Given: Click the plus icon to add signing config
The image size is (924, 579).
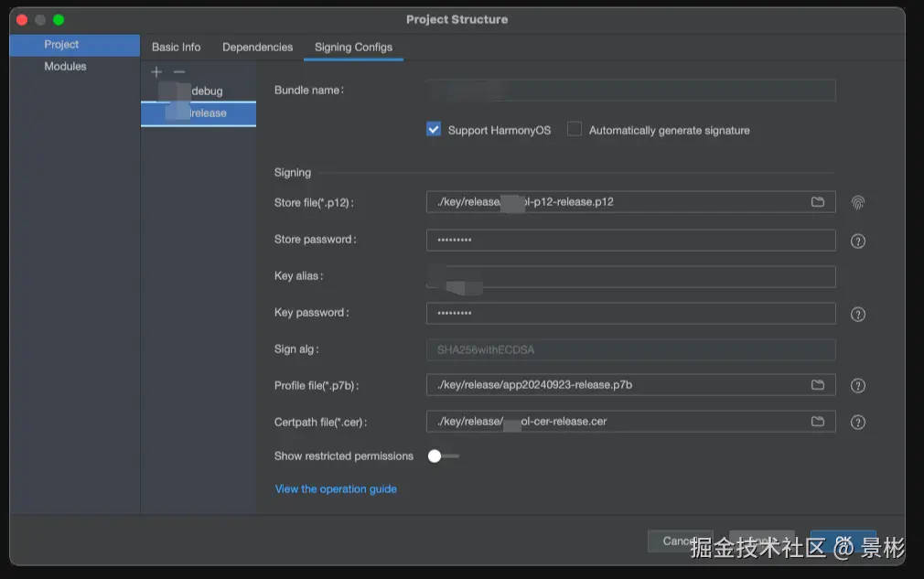Looking at the screenshot, I should pos(156,71).
